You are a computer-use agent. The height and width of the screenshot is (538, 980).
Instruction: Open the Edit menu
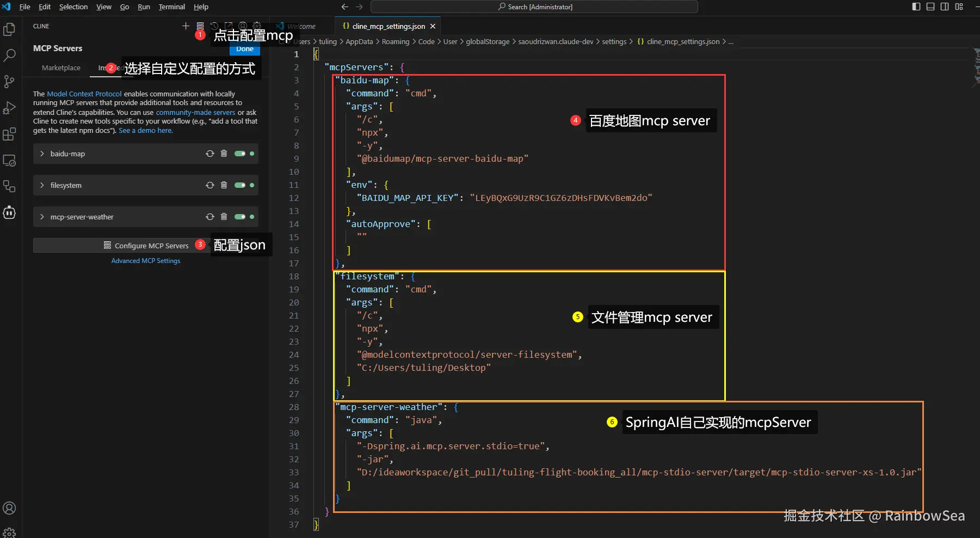(x=45, y=7)
